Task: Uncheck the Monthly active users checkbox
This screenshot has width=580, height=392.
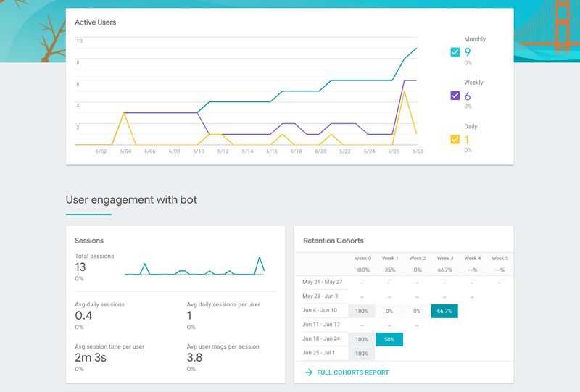Action: click(x=455, y=52)
